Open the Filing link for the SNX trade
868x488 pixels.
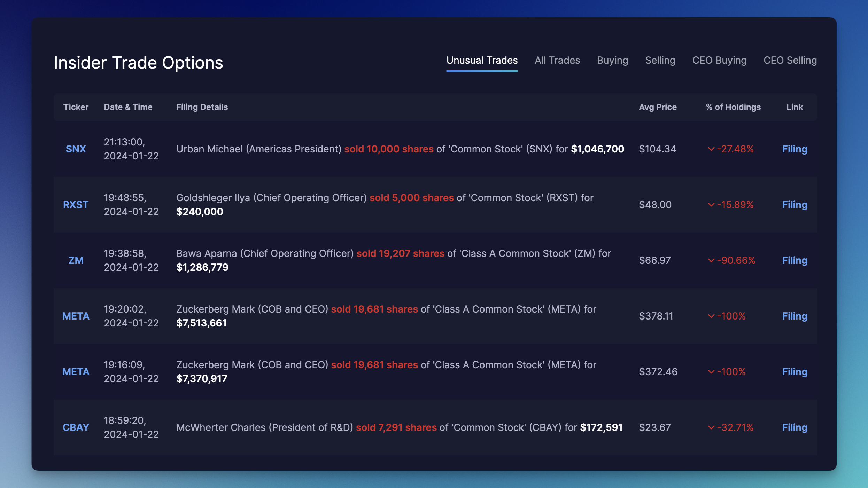pos(794,149)
